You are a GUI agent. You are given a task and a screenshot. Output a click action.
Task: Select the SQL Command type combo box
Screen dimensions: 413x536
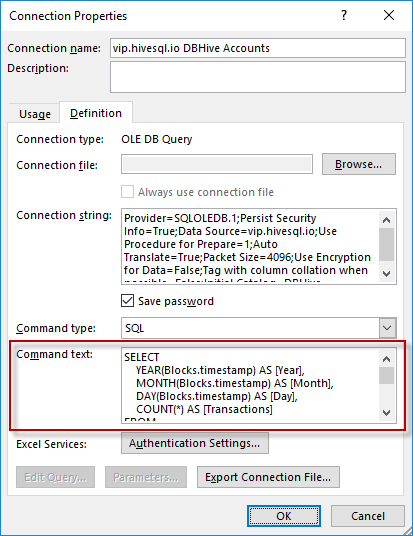tap(259, 328)
